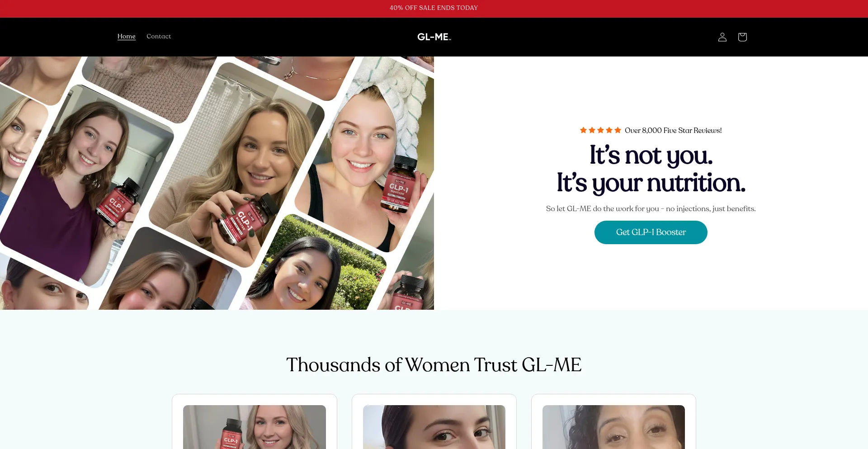Open the Contact menu item
Screen dimensions: 868x449
tap(159, 36)
